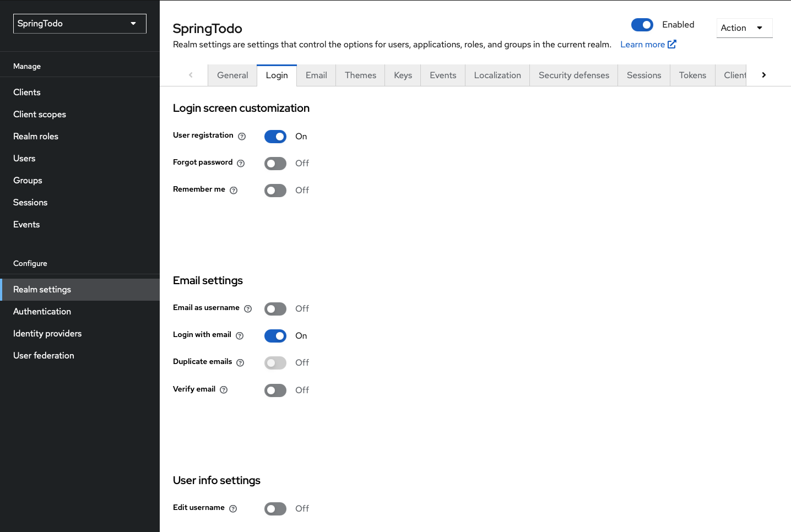Enable the Verify email switch
This screenshot has width=791, height=532.
point(275,390)
